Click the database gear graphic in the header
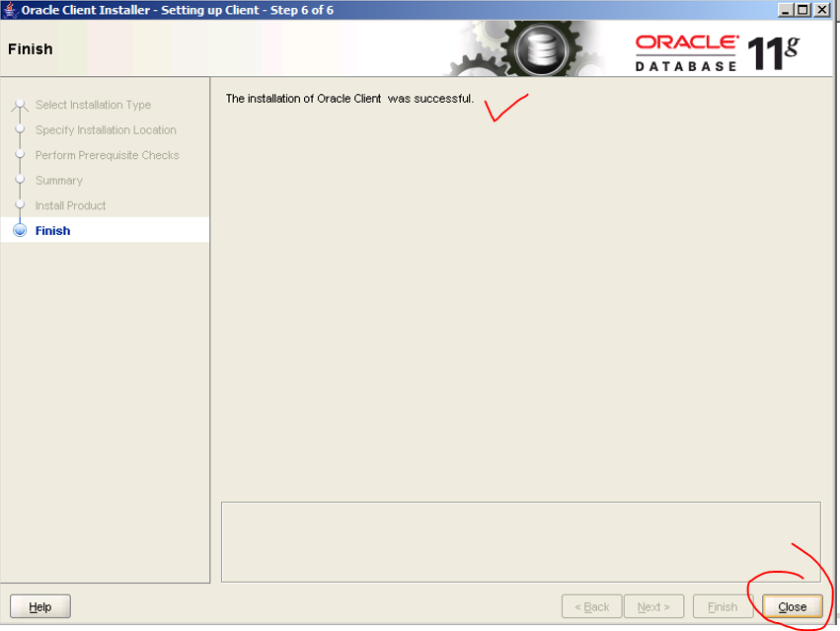 [x=539, y=49]
